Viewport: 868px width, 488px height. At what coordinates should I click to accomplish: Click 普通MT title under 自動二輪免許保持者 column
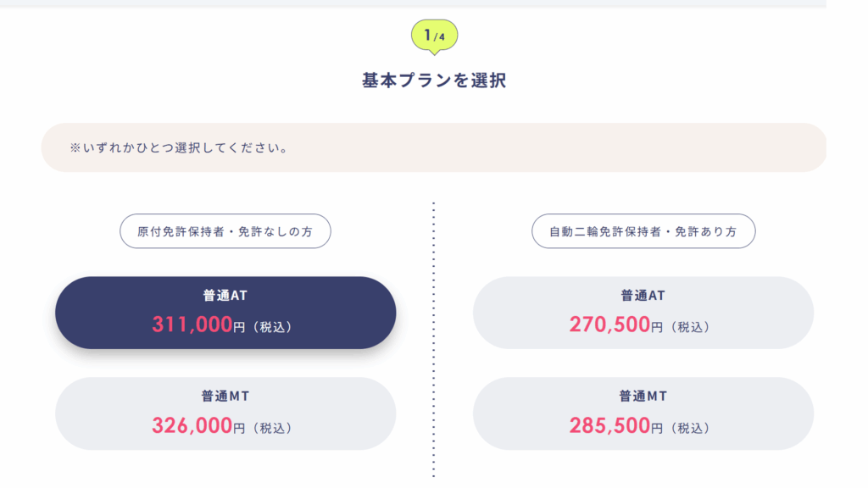[x=643, y=396]
